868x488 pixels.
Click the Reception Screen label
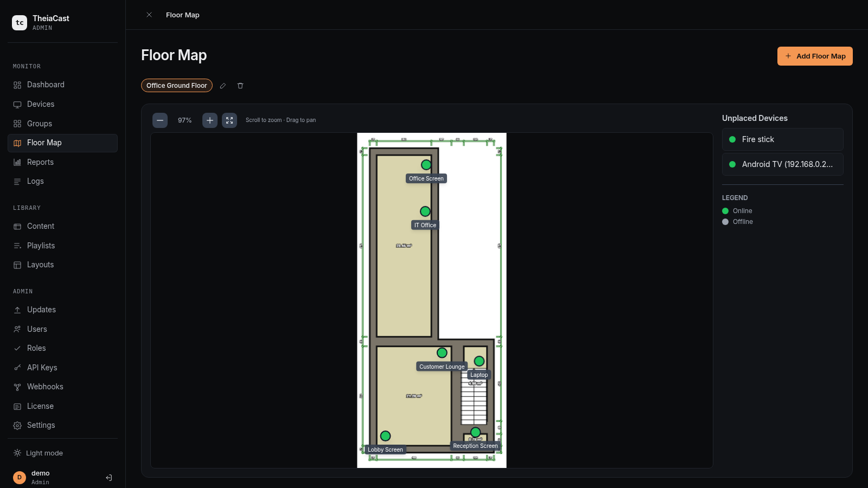pyautogui.click(x=475, y=446)
